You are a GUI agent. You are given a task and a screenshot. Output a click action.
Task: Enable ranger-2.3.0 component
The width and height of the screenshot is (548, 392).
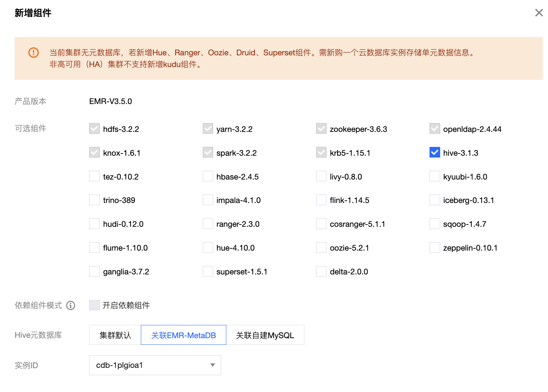point(208,224)
